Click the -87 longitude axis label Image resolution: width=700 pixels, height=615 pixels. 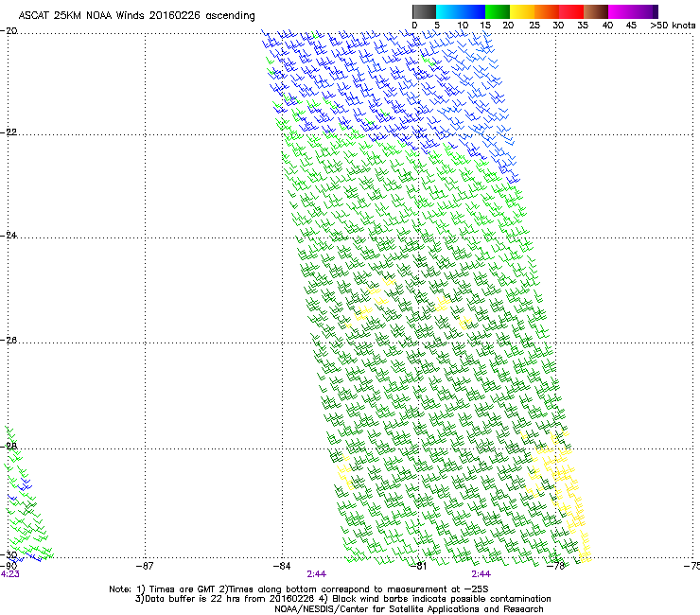[x=145, y=566]
